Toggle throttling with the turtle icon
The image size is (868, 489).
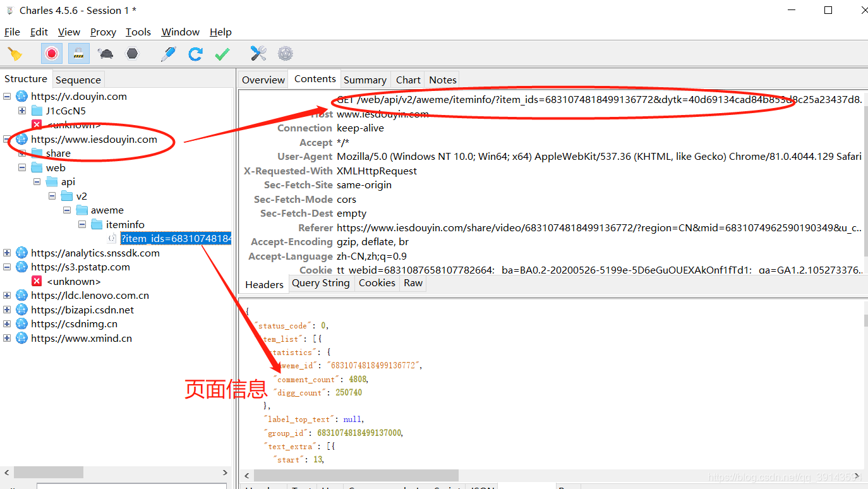coord(106,54)
